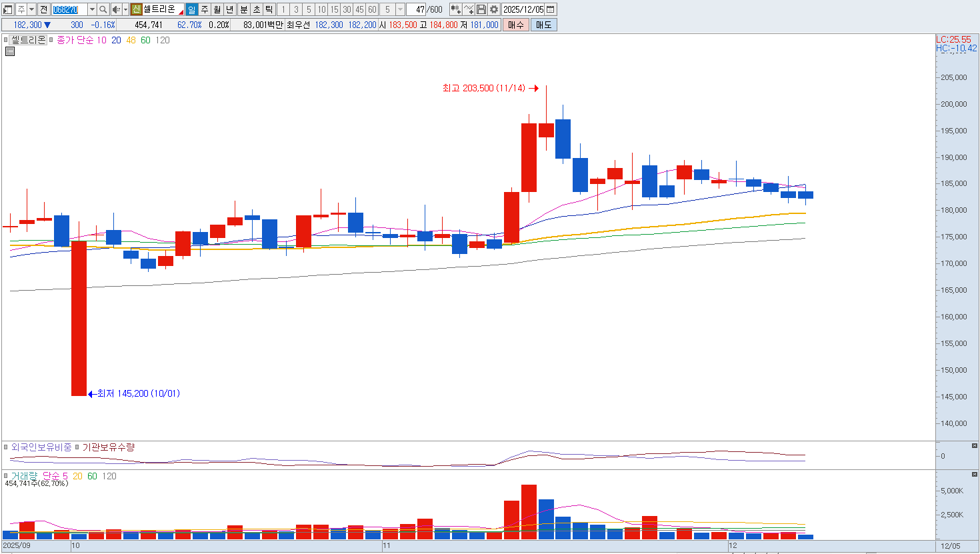The width and height of the screenshot is (980, 554).
Task: Click the pink 10-period moving average label
Action: click(101, 40)
